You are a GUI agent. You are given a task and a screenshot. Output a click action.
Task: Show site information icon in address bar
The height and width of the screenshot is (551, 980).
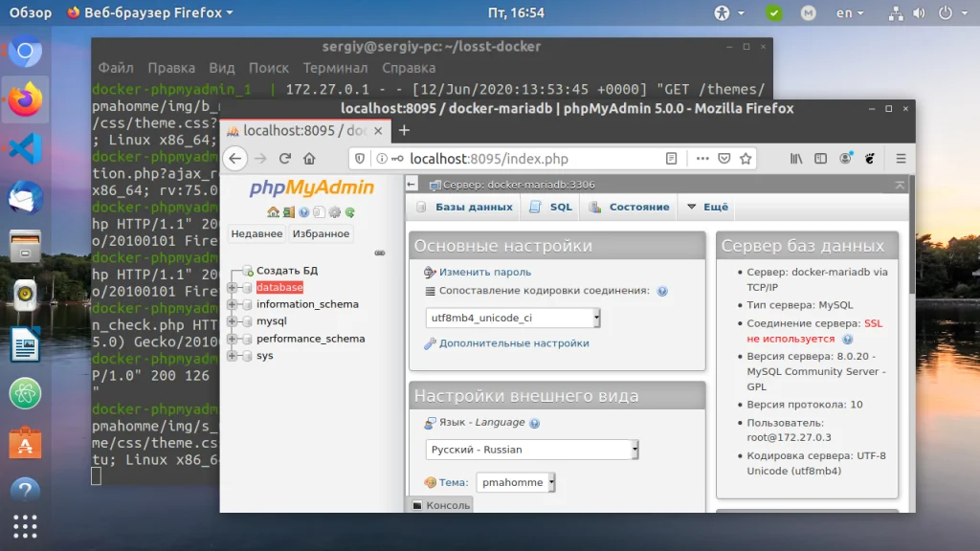(382, 159)
